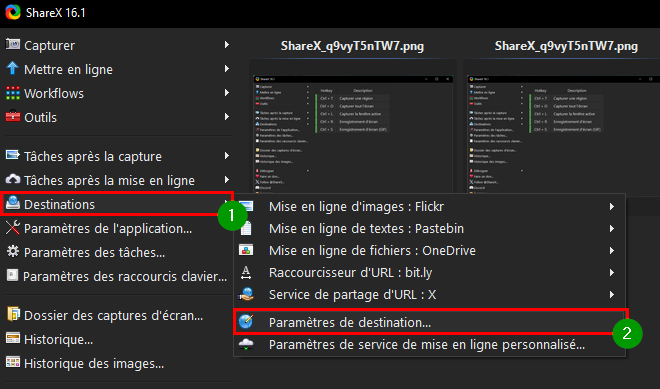Screen dimensions: 660x389
Task: Expand the Outils submenu arrow
Action: (x=227, y=116)
